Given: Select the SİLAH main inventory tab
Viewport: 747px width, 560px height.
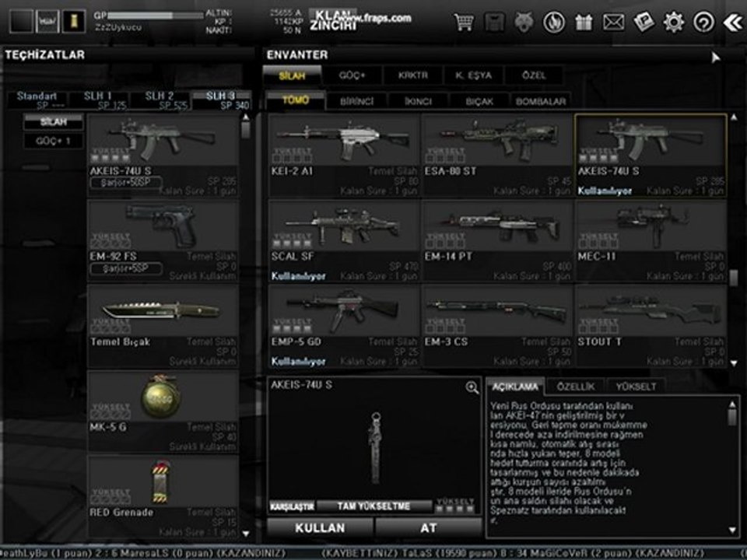Looking at the screenshot, I should pyautogui.click(x=292, y=75).
